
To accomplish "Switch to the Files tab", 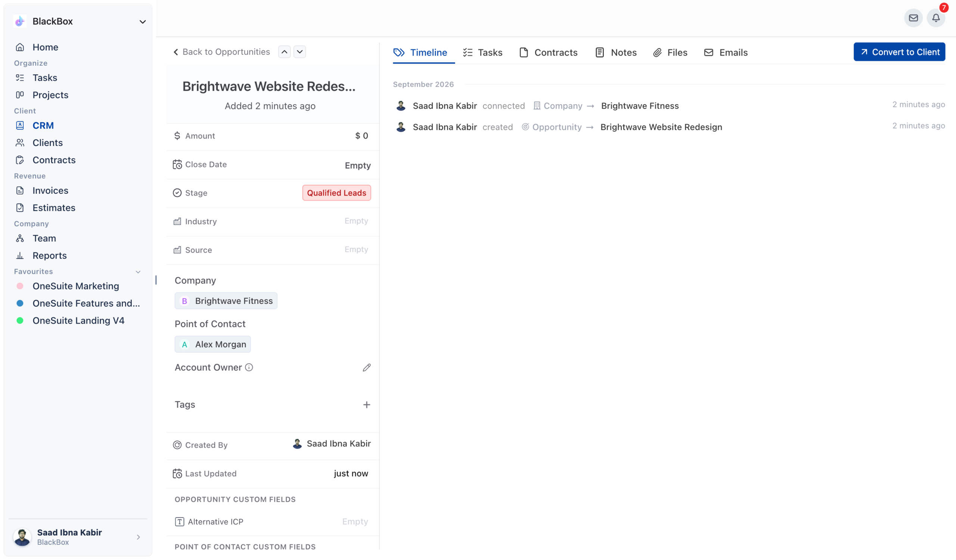I will click(x=670, y=52).
